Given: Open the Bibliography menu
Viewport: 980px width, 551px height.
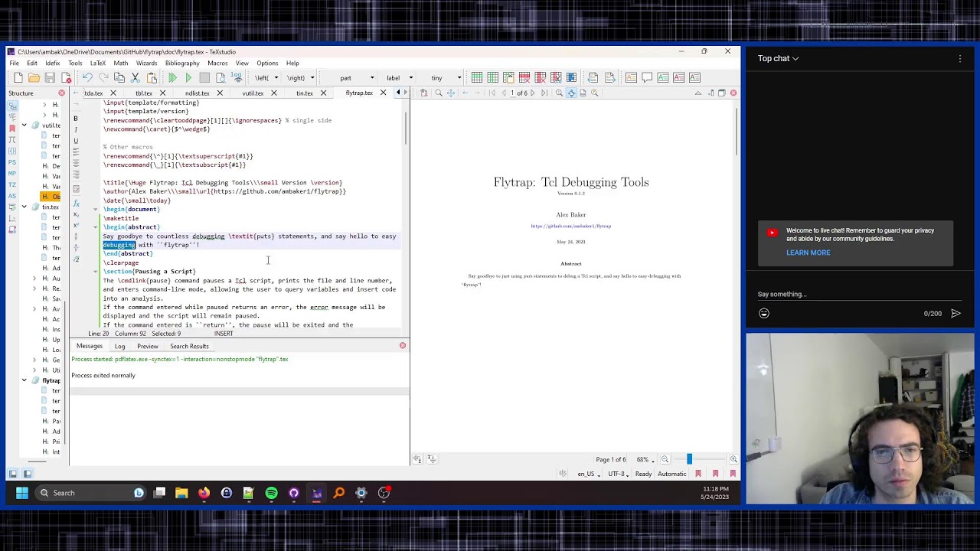Looking at the screenshot, I should tap(182, 63).
